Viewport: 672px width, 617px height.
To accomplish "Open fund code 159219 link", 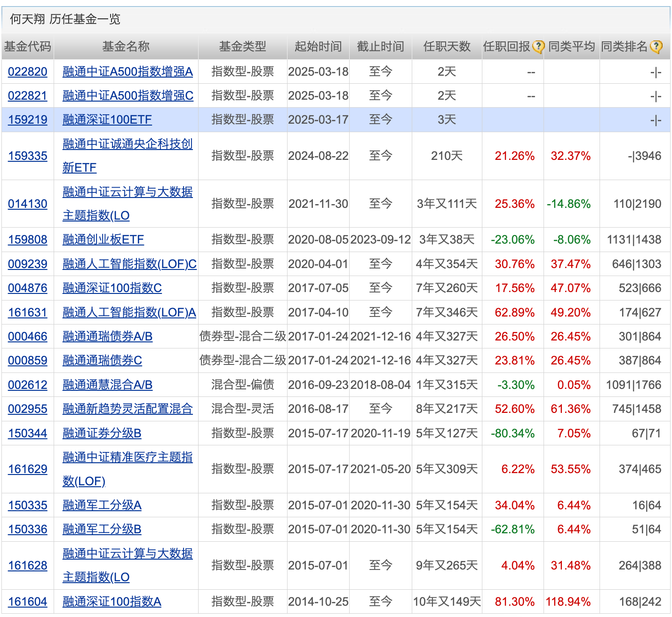I will (x=28, y=119).
